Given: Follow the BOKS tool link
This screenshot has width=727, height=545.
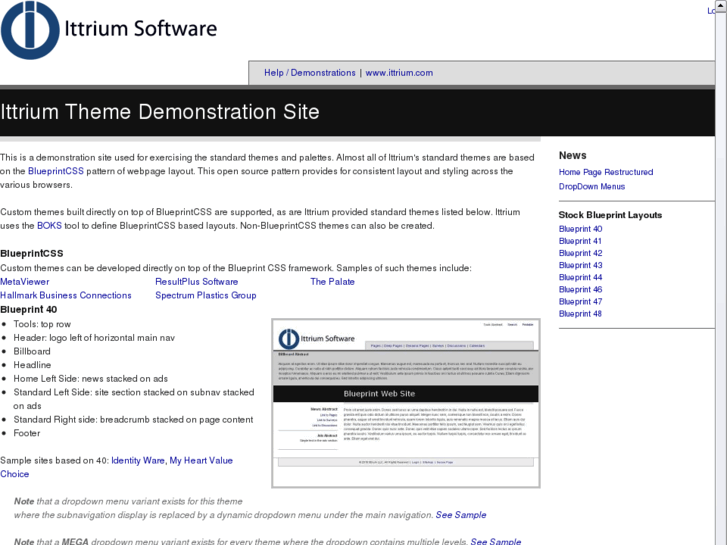Looking at the screenshot, I should click(x=49, y=226).
